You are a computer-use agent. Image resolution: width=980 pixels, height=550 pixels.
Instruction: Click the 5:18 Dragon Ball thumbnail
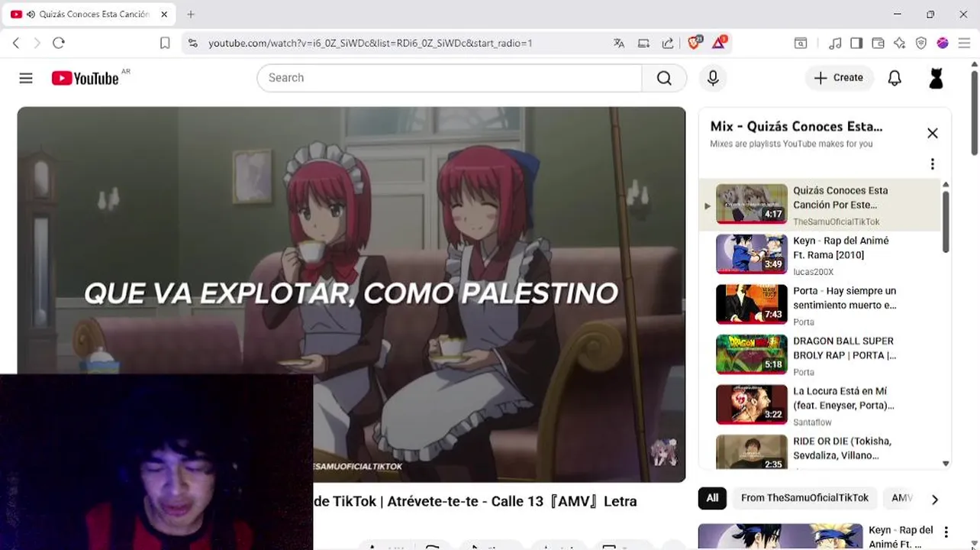pos(751,354)
